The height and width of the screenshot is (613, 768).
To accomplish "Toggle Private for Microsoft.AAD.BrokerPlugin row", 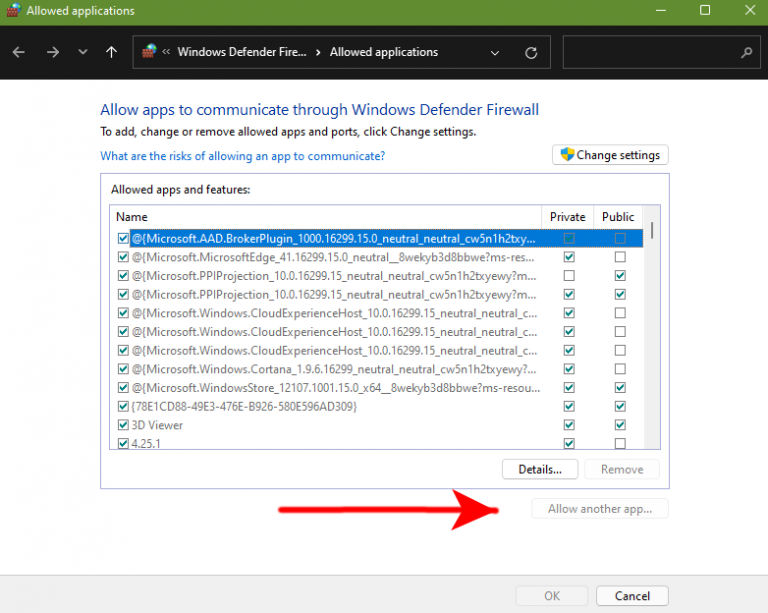I will (569, 238).
